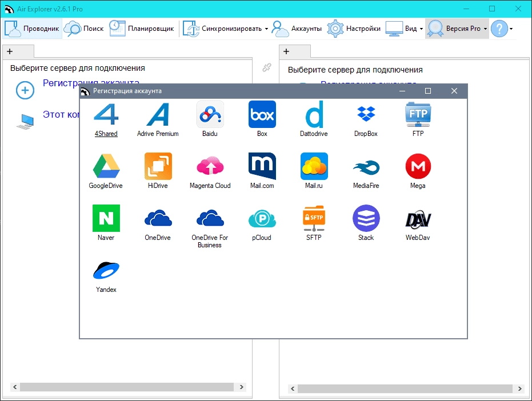The height and width of the screenshot is (401, 532).
Task: Pick the OneDrive icon
Action: pos(158,218)
